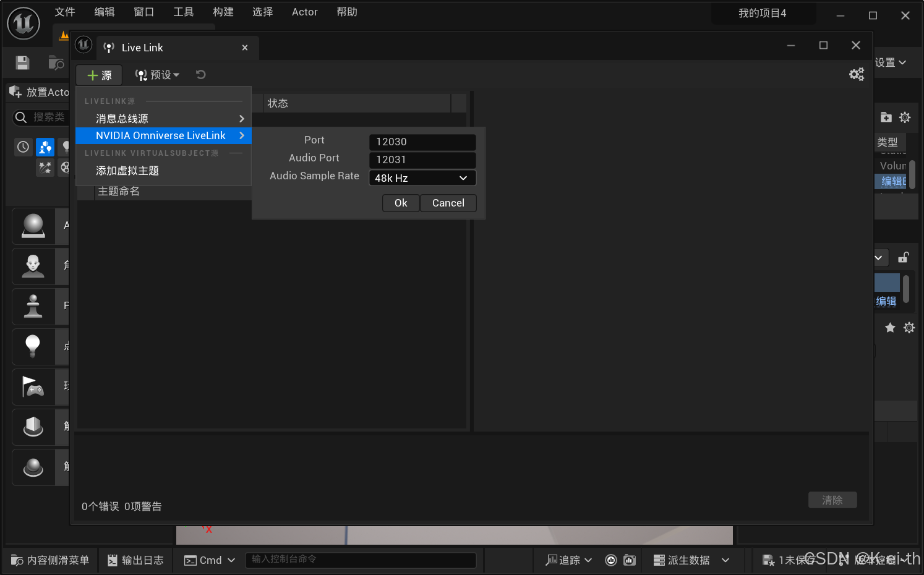Open the 追踪 trace dropdown
The image size is (924, 575).
coord(569,560)
